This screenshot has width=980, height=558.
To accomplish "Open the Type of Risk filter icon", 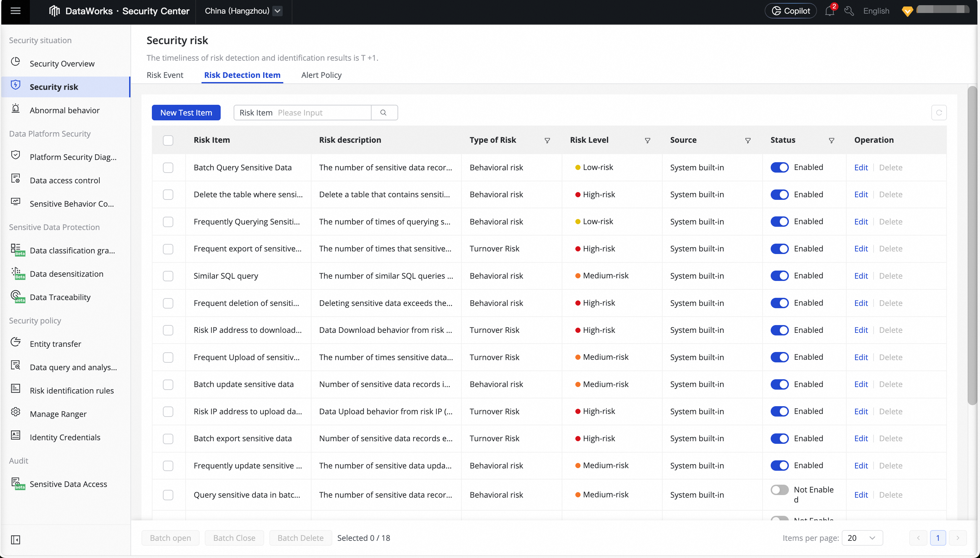I will (x=547, y=140).
